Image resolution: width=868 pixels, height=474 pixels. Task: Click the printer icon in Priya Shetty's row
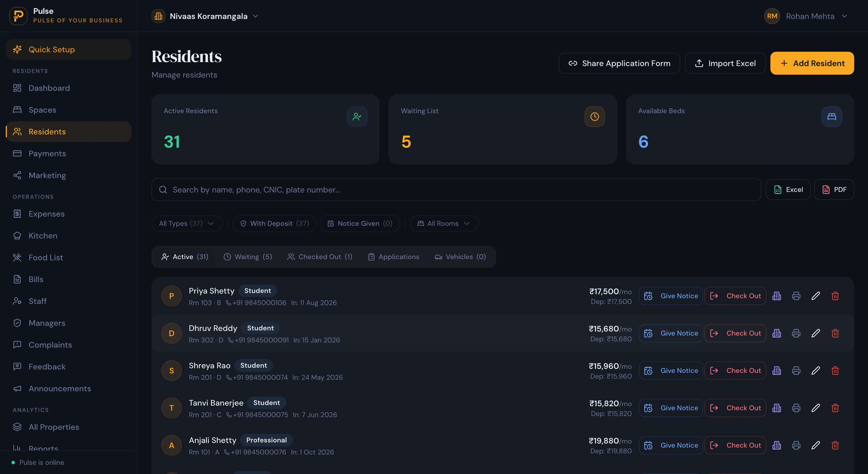coord(796,296)
